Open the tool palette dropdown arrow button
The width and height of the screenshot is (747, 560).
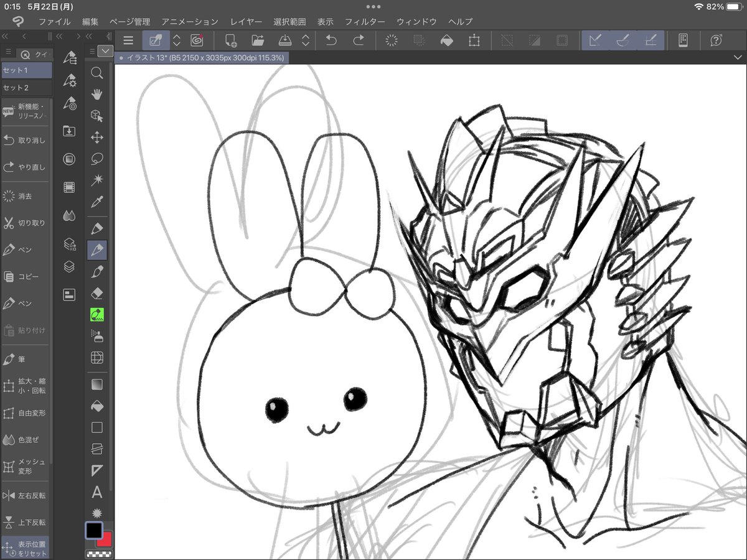click(x=105, y=51)
